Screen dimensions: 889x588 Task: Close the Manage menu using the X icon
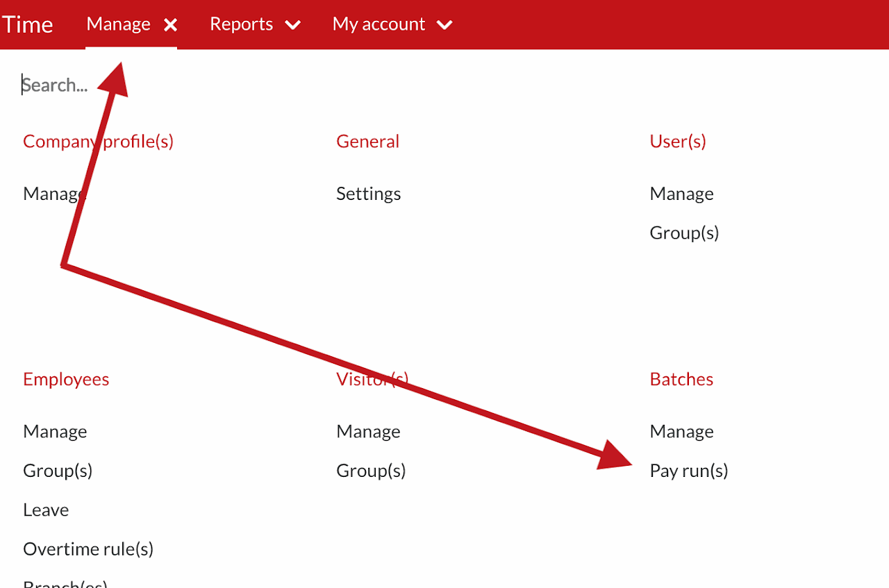170,25
